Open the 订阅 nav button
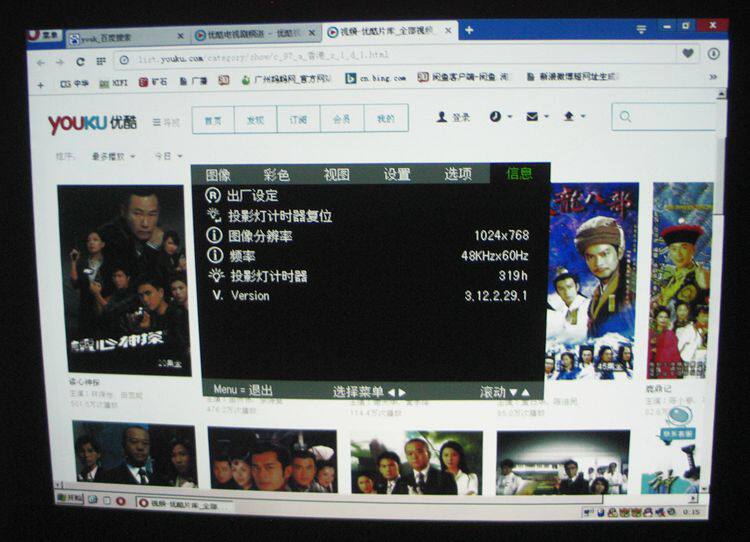This screenshot has width=750, height=542. point(298,119)
